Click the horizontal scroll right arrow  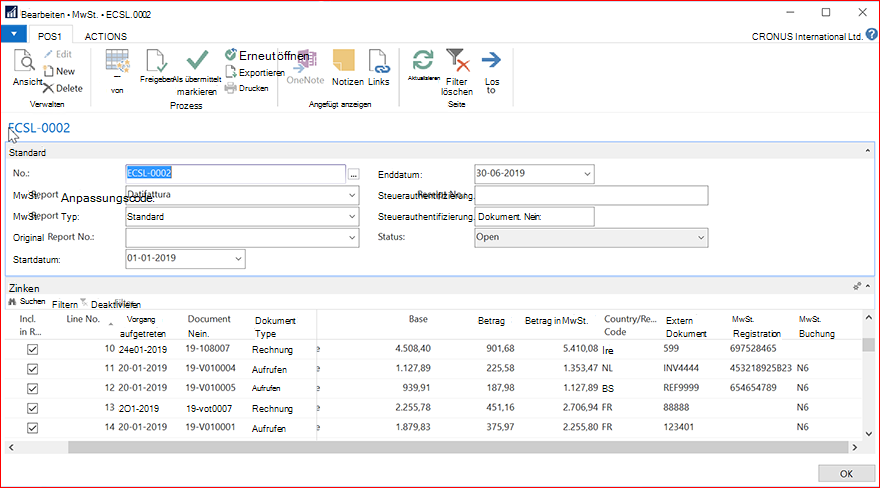coord(855,448)
